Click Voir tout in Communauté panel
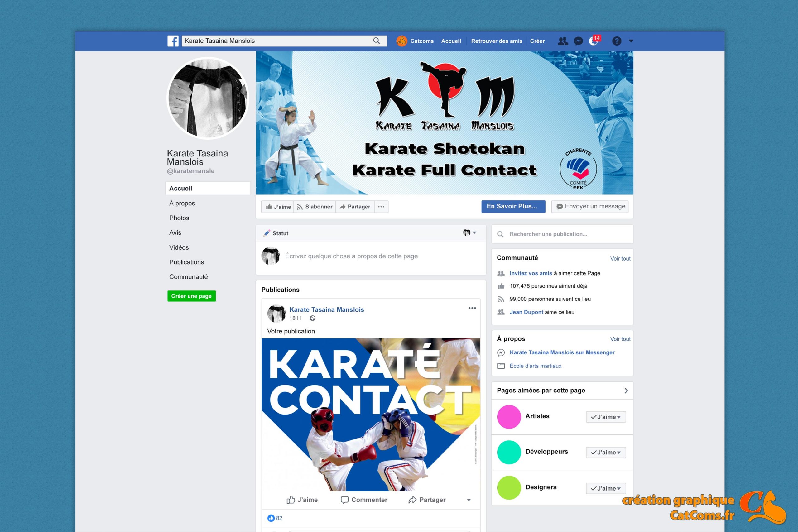This screenshot has height=532, width=798. [x=620, y=259]
